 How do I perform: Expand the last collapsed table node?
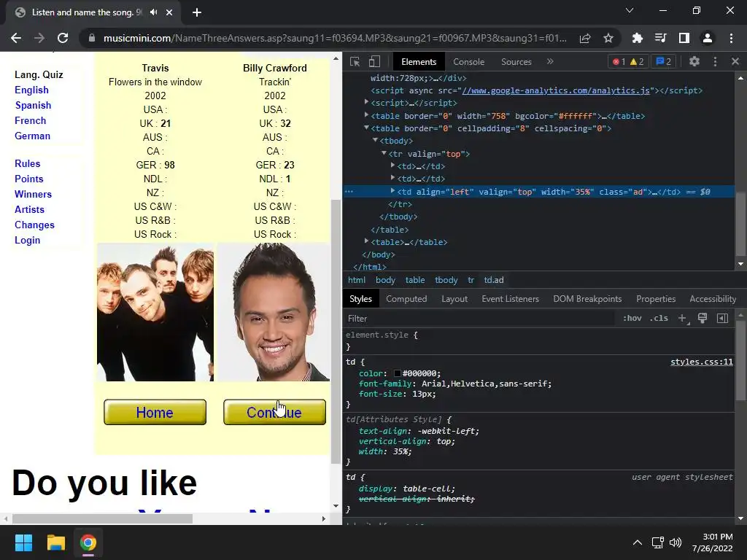[366, 241]
